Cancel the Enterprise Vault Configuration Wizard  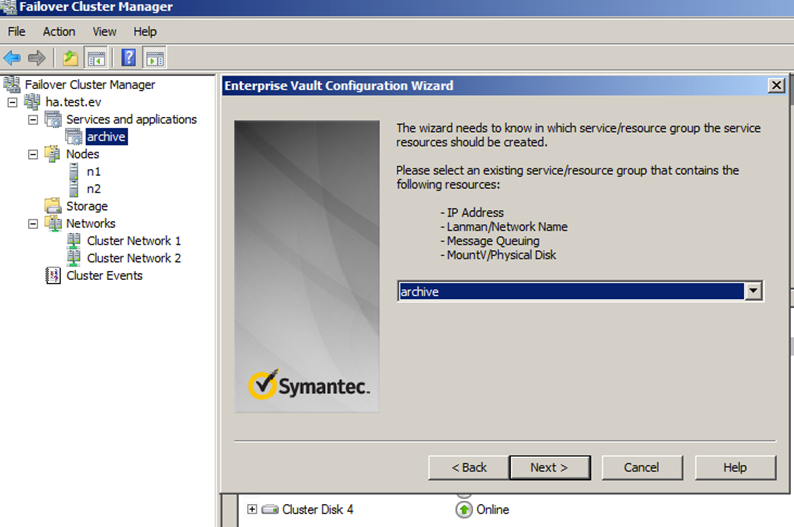point(642,467)
